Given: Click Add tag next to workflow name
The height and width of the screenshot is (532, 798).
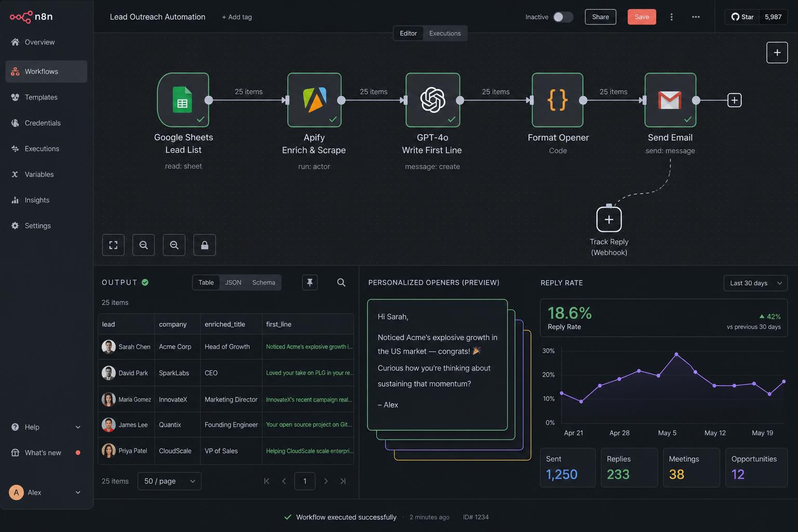Looking at the screenshot, I should (x=237, y=17).
